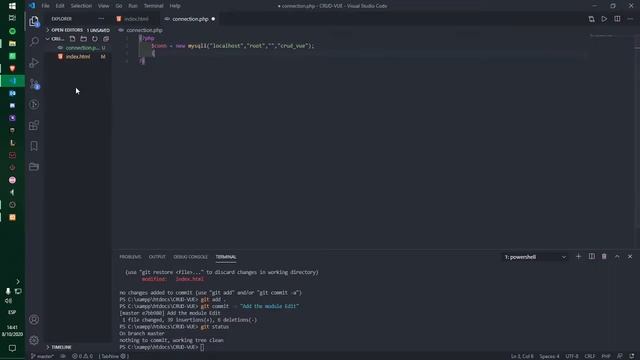Viewport: 640px width, 360px height.
Task: Click New Folder icon in Explorer
Action: point(83,39)
